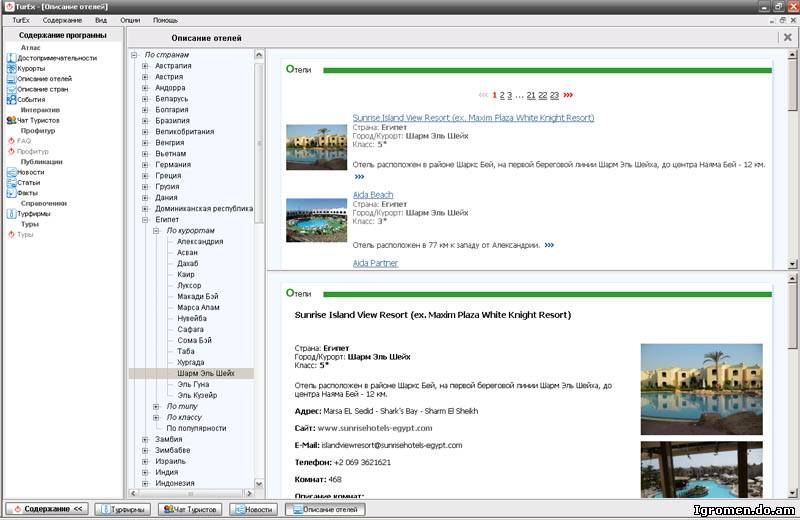Expand the По классу node
The height and width of the screenshot is (520, 800).
click(156, 417)
